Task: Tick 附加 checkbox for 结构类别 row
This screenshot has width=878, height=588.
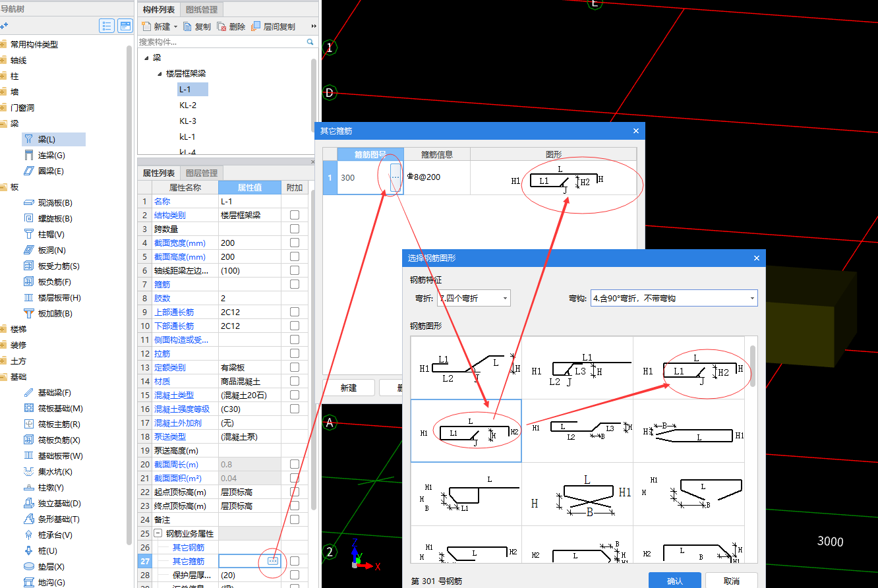Action: 295,215
